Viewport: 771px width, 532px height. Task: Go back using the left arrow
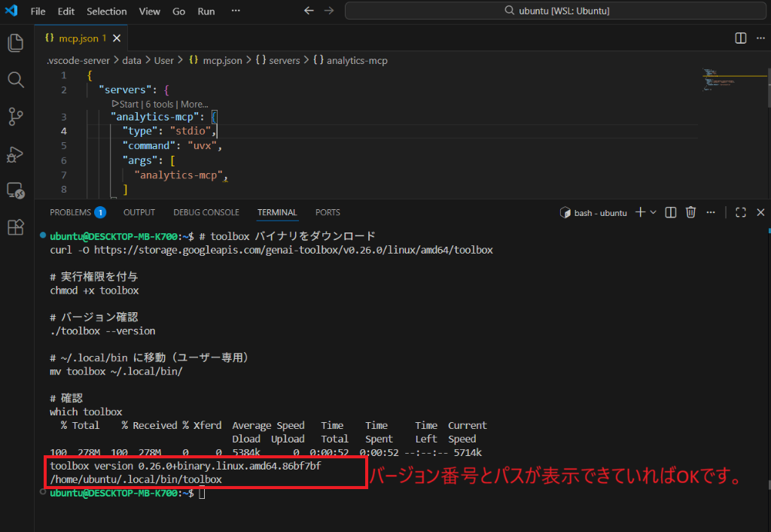(309, 11)
